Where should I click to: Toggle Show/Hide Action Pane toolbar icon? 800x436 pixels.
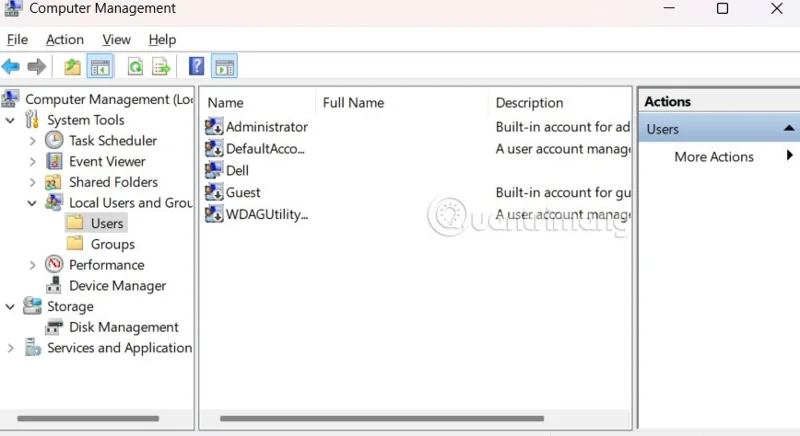coord(224,66)
